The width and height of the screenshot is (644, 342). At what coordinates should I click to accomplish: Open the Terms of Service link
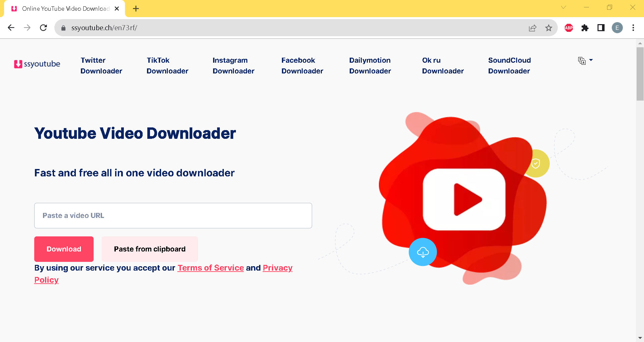click(210, 268)
